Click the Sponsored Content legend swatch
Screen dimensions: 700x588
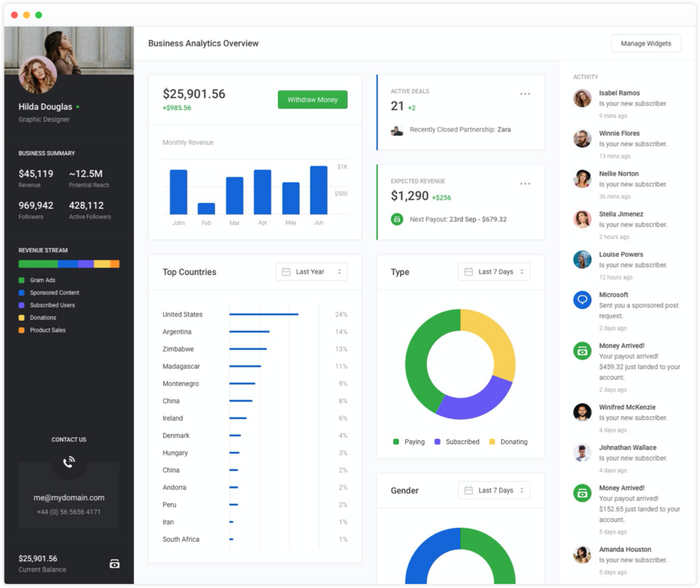[22, 293]
